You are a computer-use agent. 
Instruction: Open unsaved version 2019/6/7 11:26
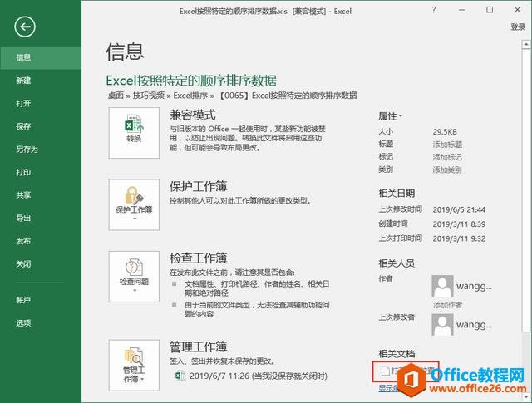coord(259,376)
